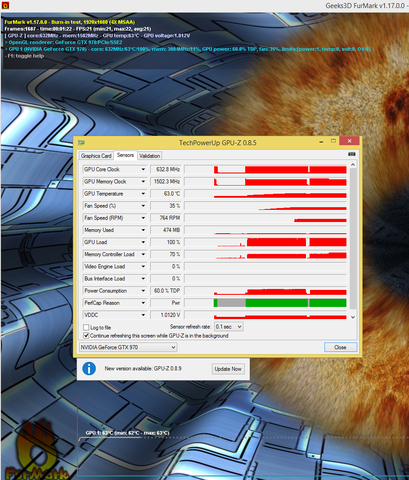Click the Close button in GPU-Z
409x480 pixels.
pos(340,347)
